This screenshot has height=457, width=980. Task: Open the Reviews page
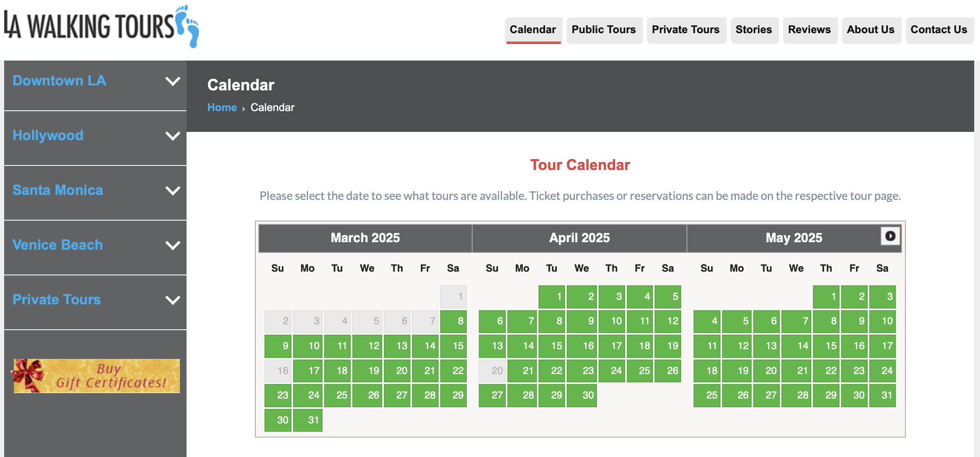(x=809, y=30)
